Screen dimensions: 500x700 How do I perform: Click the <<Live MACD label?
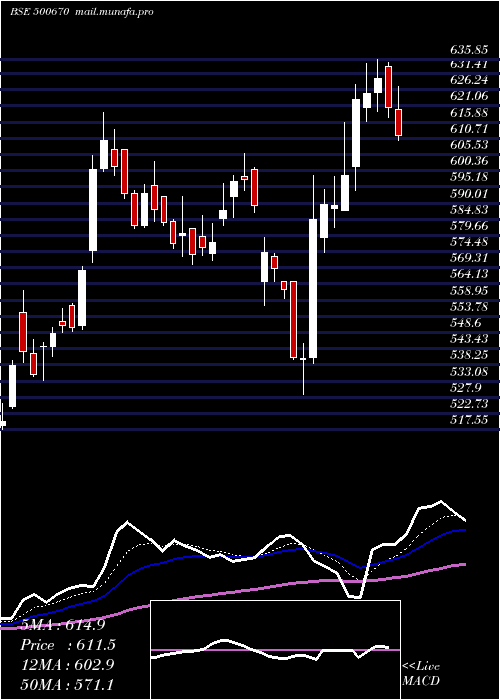tap(421, 674)
